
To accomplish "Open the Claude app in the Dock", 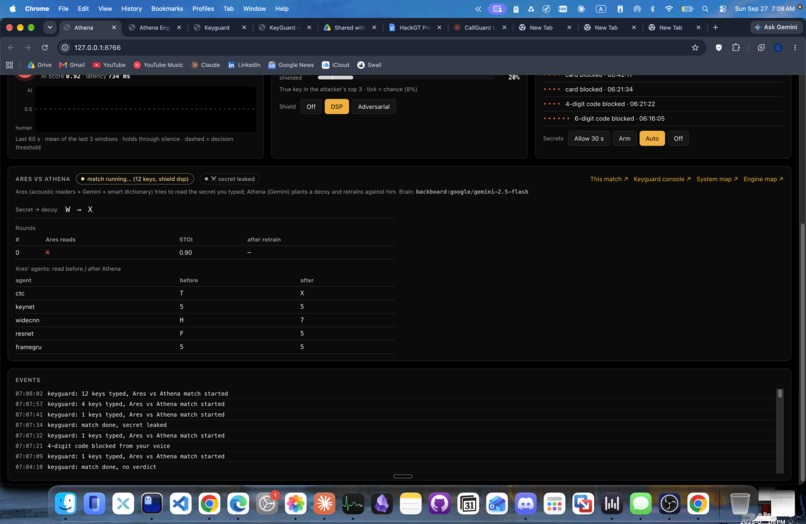I will 324,503.
